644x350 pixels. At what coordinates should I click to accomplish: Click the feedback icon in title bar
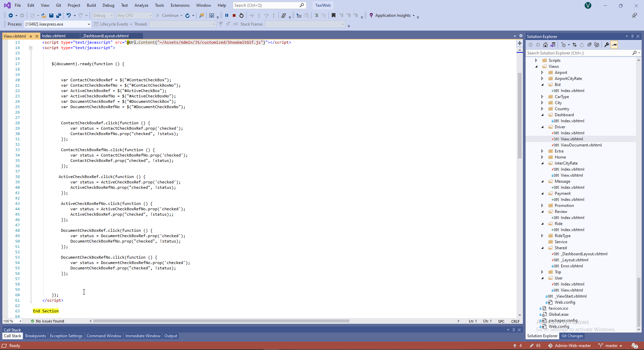point(635,15)
